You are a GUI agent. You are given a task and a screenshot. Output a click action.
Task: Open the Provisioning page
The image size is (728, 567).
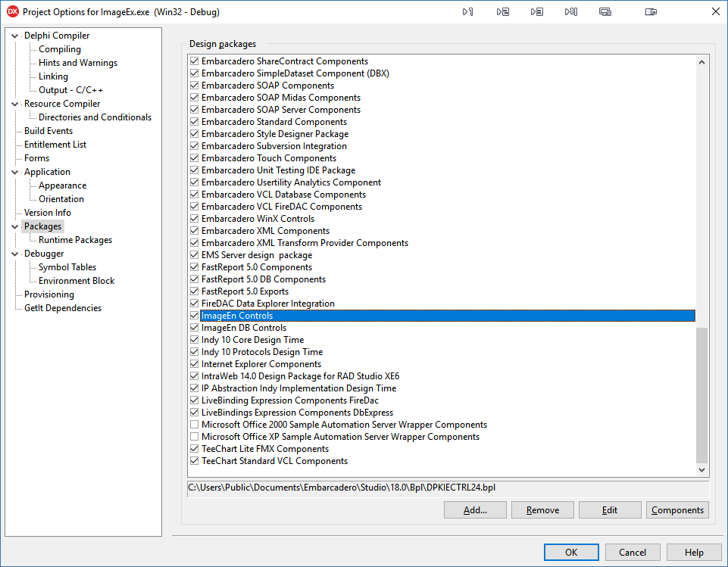48,294
